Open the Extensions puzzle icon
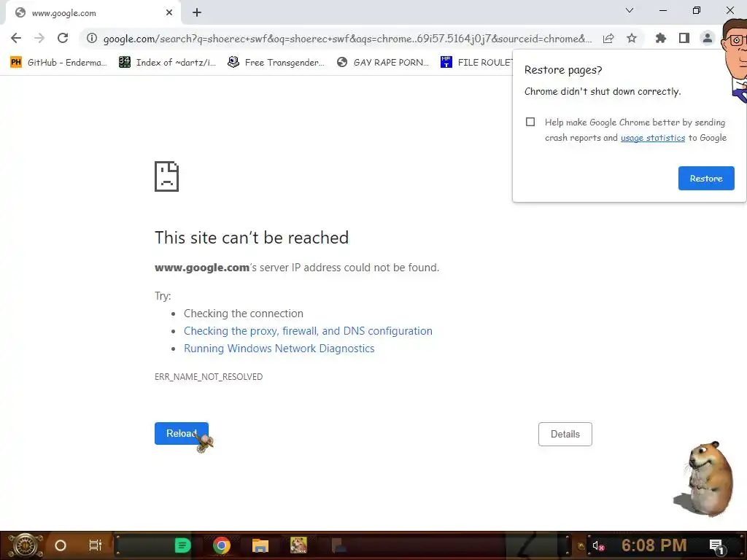 [x=660, y=38]
